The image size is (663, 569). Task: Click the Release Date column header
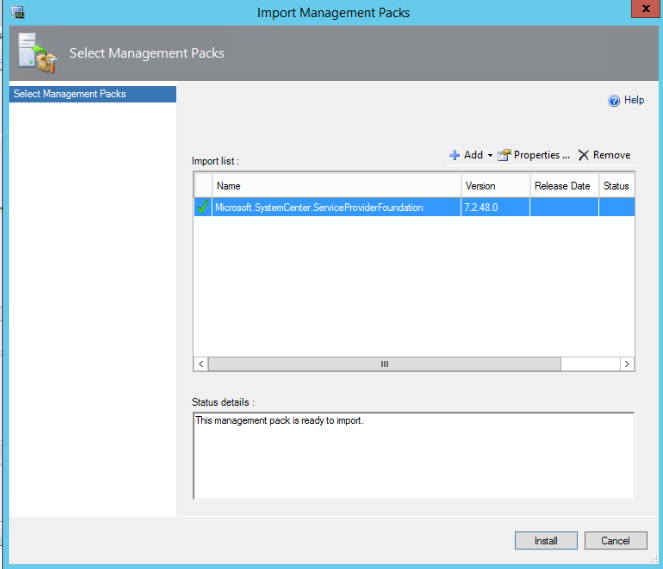[x=563, y=186]
